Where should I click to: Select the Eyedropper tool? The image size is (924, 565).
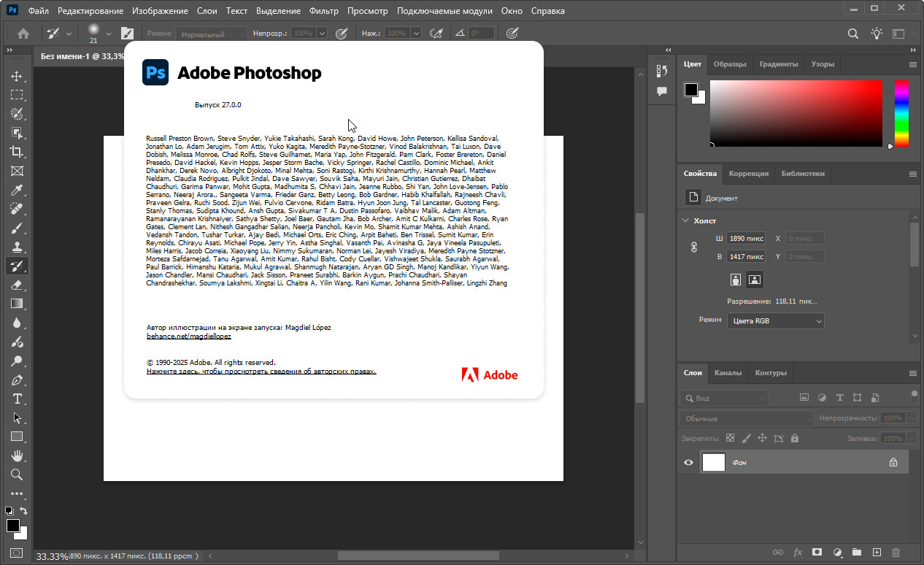coord(16,191)
